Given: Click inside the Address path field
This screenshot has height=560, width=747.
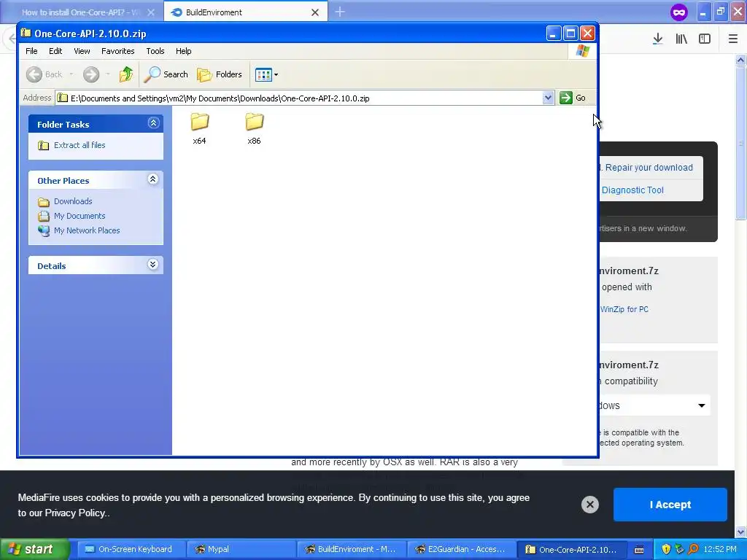Looking at the screenshot, I should 299,98.
